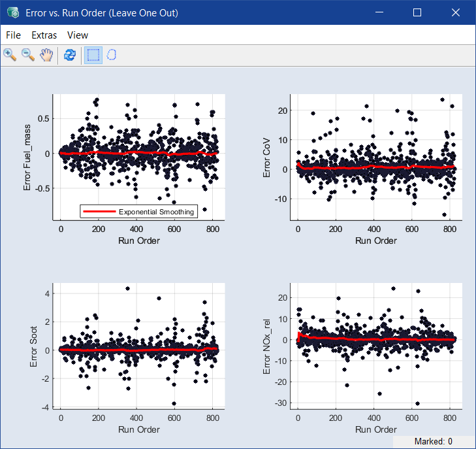Click the Refresh plot icon
Screen dimensions: 476x449
coord(69,55)
